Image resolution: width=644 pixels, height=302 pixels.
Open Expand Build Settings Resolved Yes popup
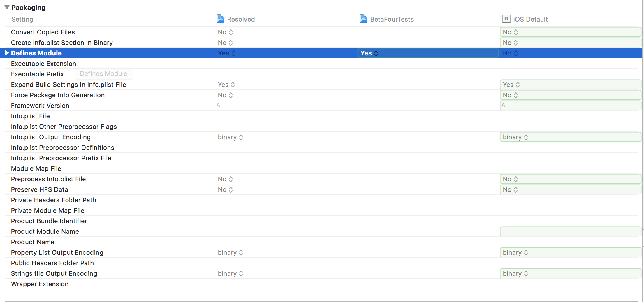coord(226,85)
